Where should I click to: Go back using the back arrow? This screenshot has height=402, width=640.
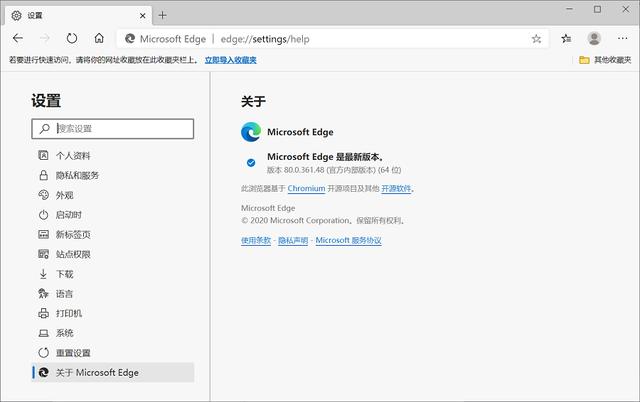(x=18, y=39)
